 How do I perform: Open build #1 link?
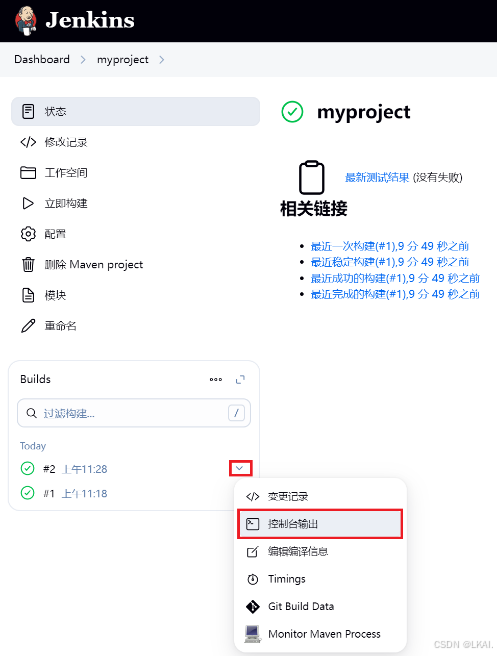pyautogui.click(x=49, y=494)
